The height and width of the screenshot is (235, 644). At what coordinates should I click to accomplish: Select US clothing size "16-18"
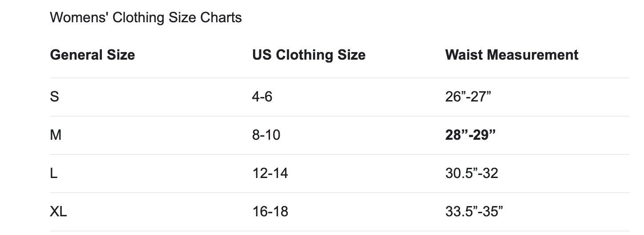[x=270, y=211]
